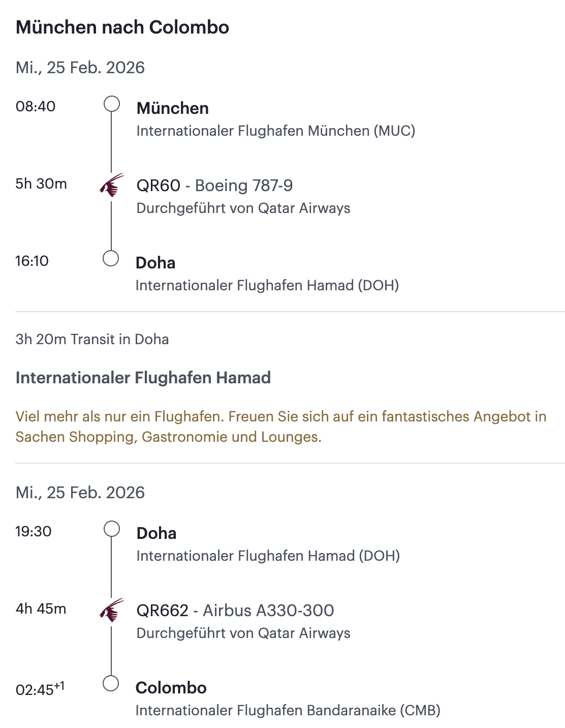Click the München nach Colombo heading

[x=122, y=27]
